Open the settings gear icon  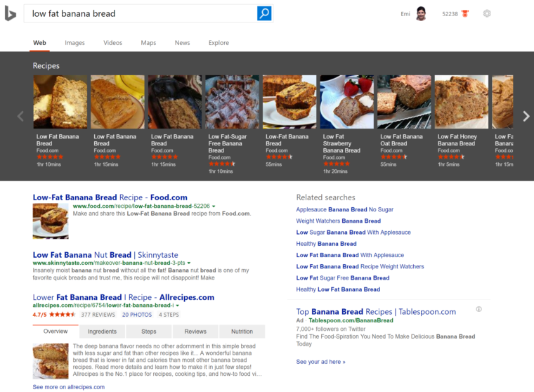click(x=487, y=13)
